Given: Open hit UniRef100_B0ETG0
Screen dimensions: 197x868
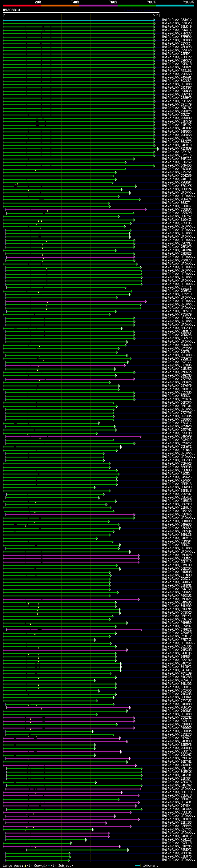Looking at the screenshot, I should pos(177,768).
